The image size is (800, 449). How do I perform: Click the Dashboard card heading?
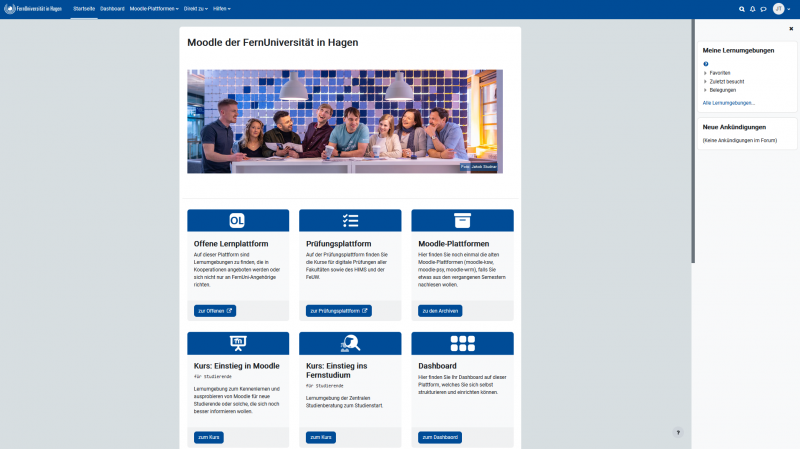tap(437, 366)
